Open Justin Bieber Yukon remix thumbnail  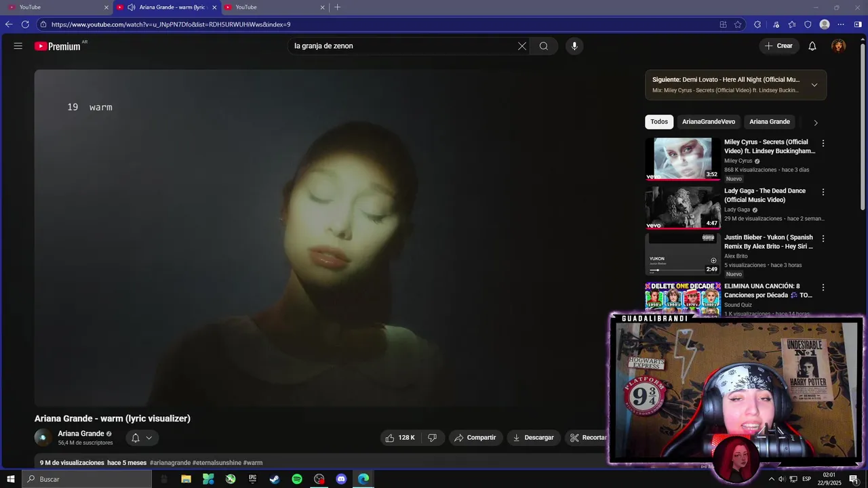(x=682, y=254)
